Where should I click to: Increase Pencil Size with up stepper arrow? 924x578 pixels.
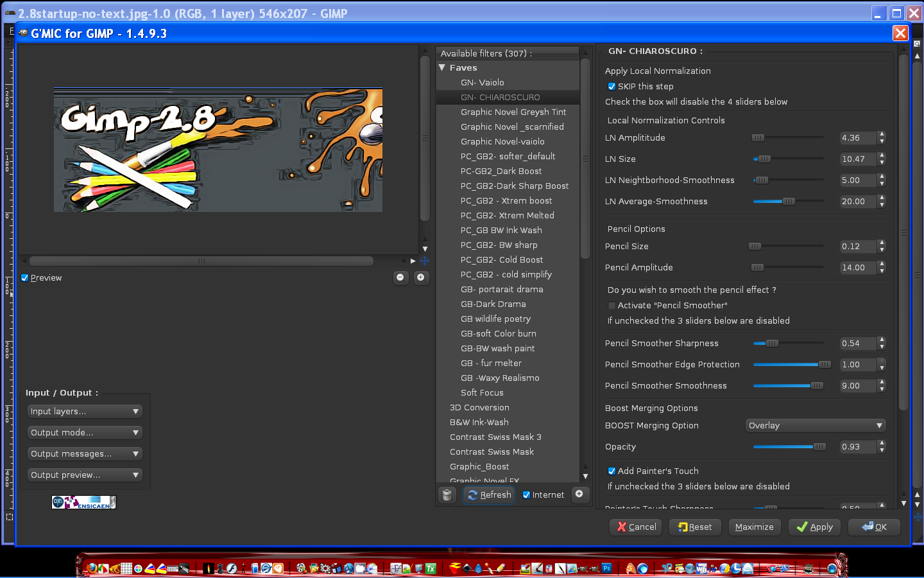click(882, 243)
